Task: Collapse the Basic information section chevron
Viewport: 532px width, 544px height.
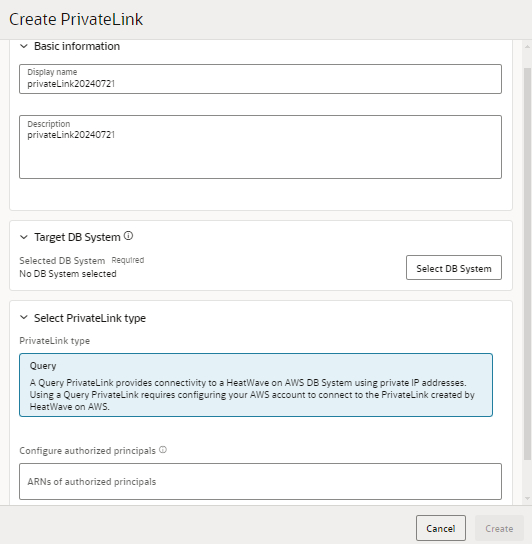Action: (x=24, y=46)
